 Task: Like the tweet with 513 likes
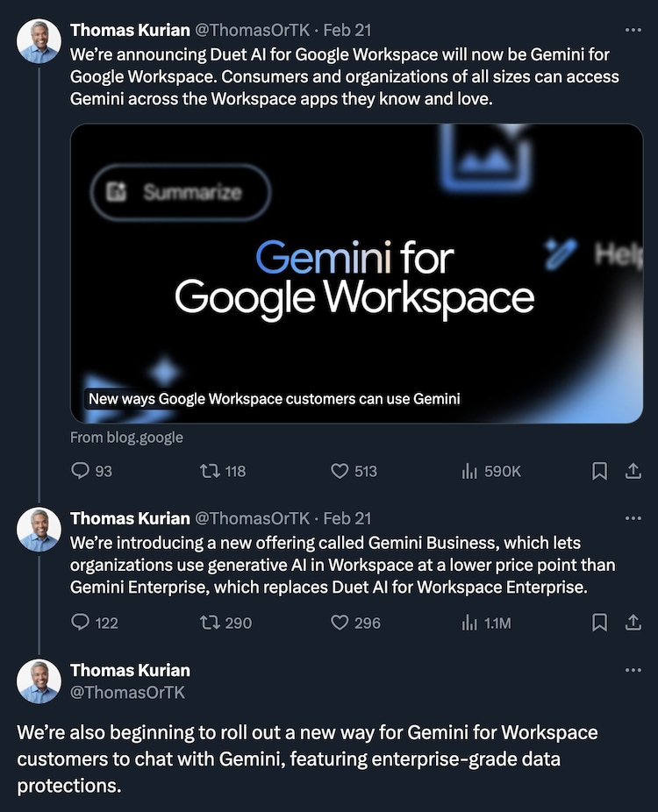[x=340, y=471]
